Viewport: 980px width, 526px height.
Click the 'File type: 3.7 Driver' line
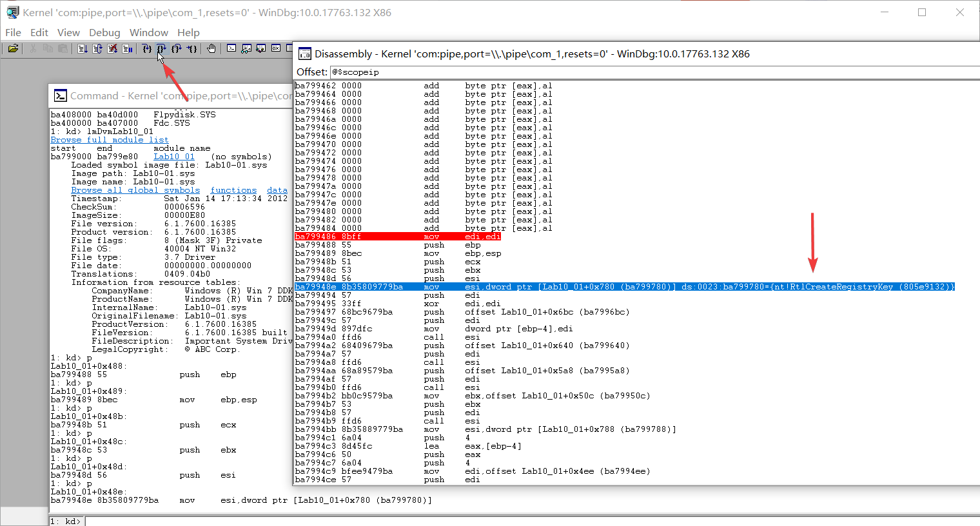click(x=143, y=257)
